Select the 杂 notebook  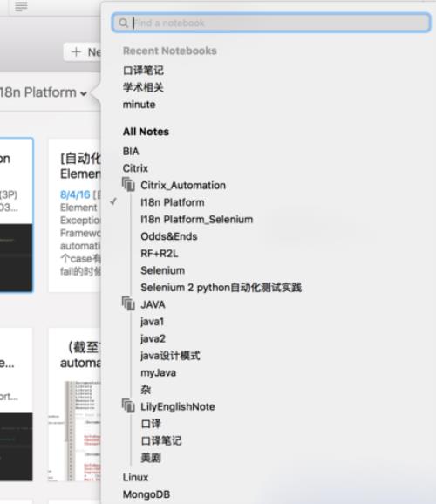pyautogui.click(x=146, y=390)
